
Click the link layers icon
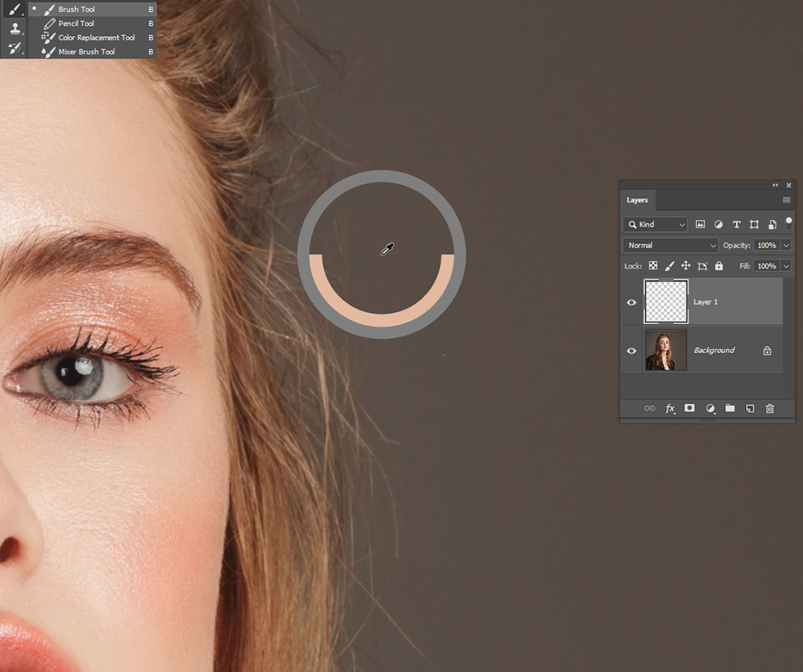tap(649, 409)
